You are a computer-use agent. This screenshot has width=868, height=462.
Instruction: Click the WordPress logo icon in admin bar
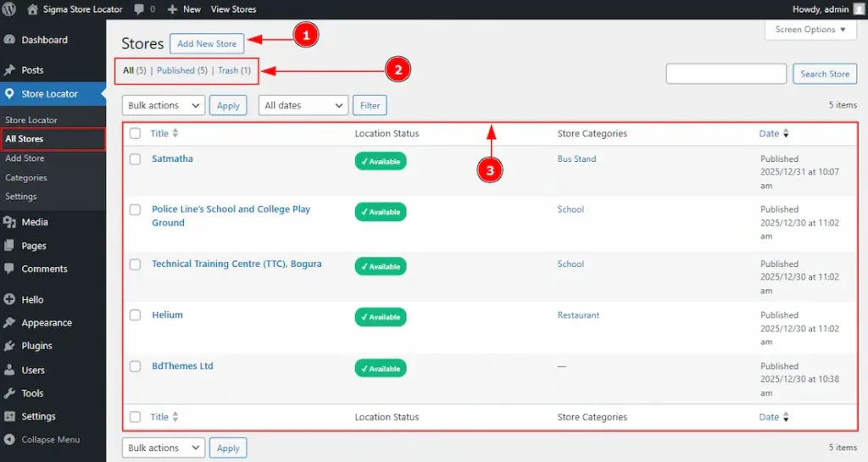(10, 9)
